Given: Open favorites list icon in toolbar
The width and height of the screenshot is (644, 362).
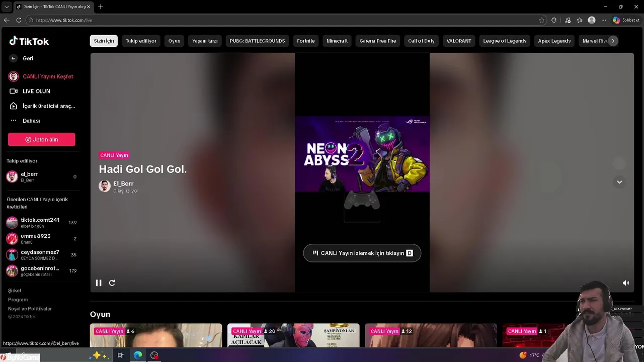Looking at the screenshot, I should pos(580,20).
